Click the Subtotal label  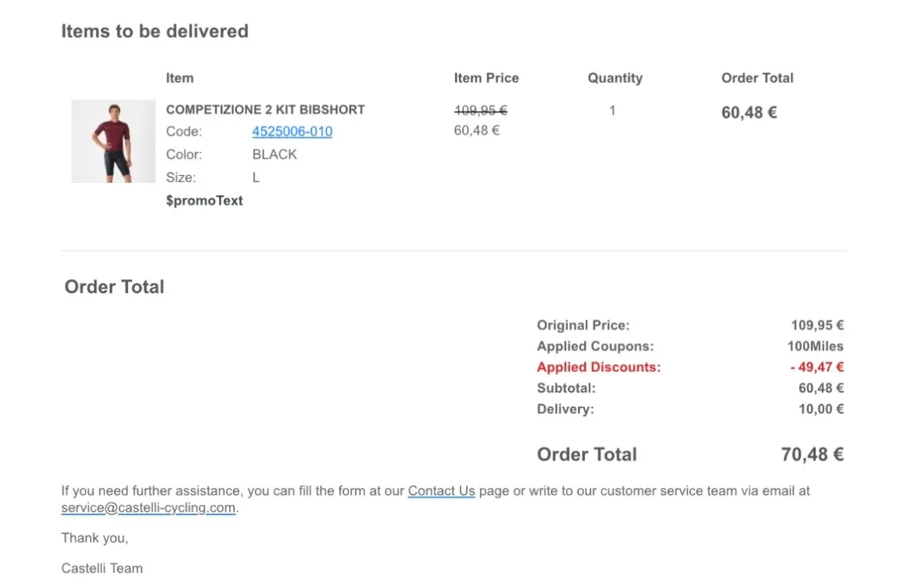566,388
